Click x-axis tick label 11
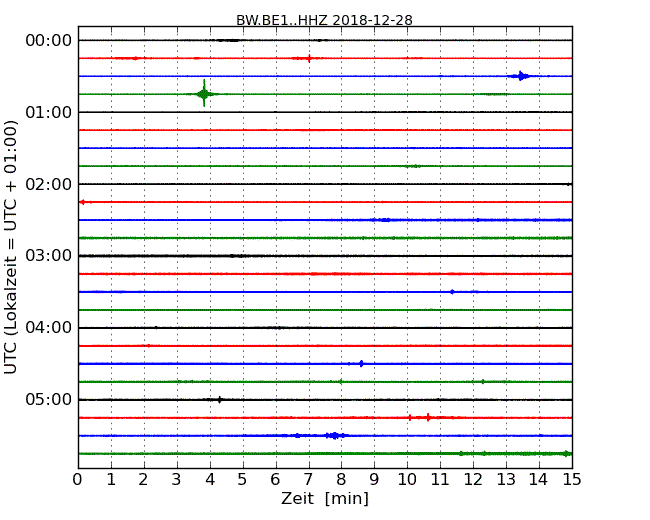The image size is (650, 520). coord(440,480)
